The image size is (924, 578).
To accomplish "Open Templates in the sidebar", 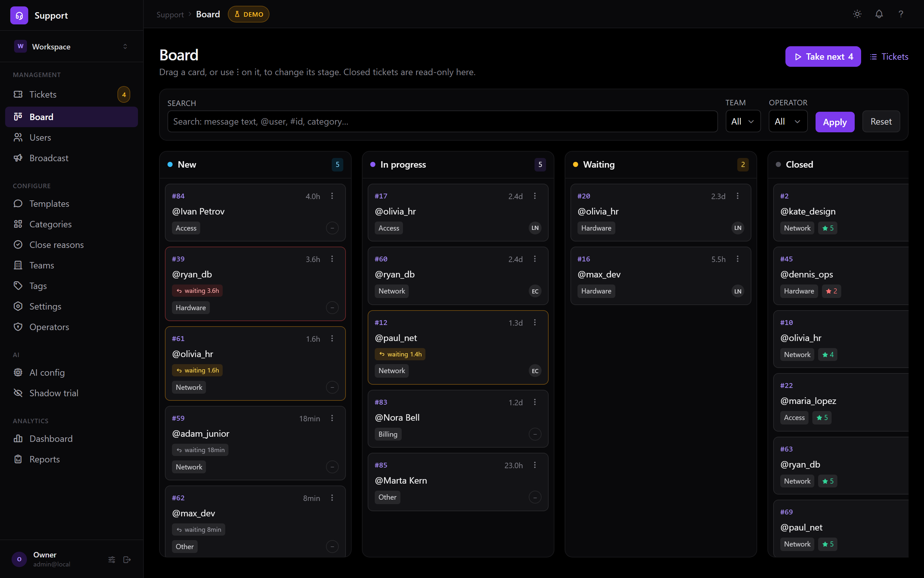I will (72, 204).
